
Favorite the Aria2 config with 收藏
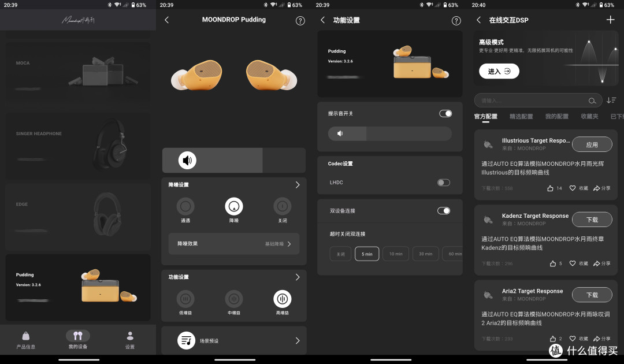578,339
